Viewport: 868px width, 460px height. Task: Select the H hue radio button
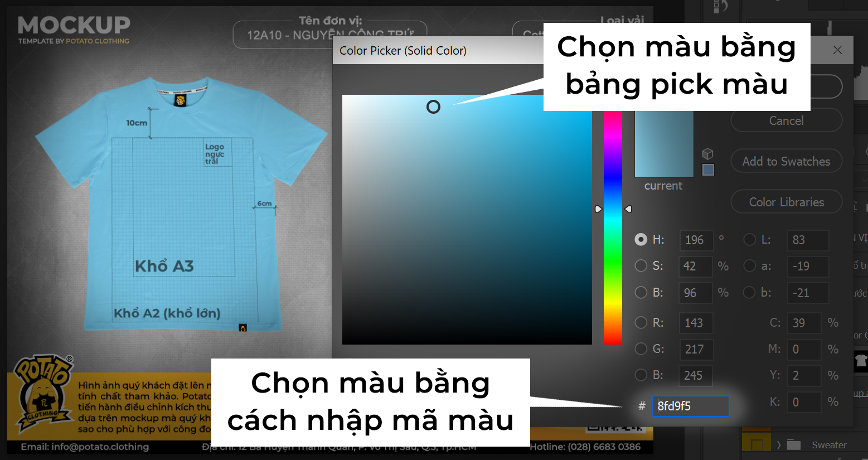coord(641,240)
